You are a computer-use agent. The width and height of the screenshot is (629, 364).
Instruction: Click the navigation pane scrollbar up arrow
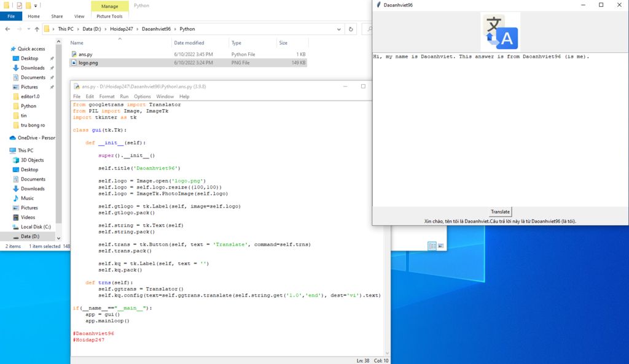click(58, 41)
